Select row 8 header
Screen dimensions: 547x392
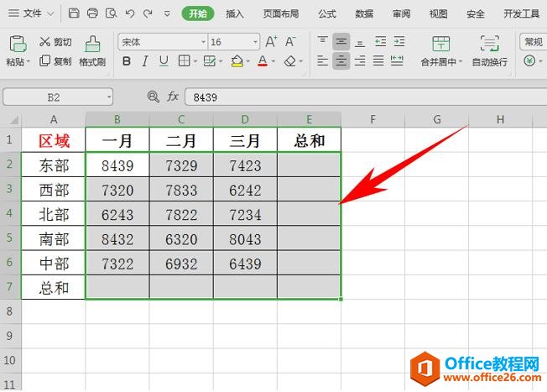click(10, 311)
